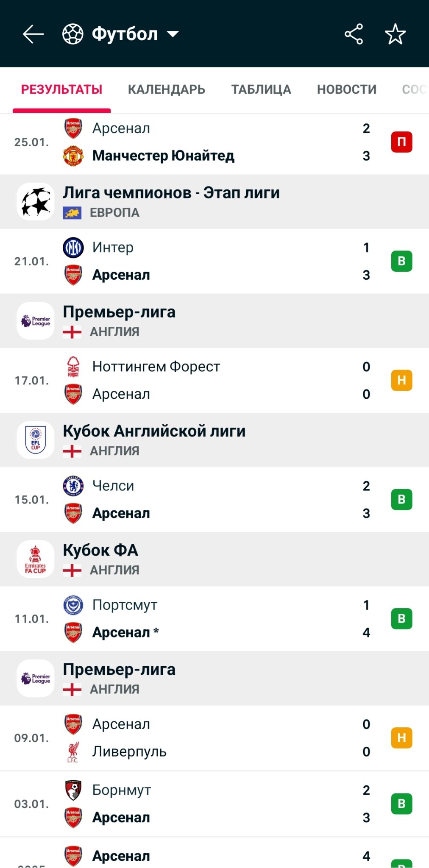Tap the back arrow icon
Viewport: 429px width, 868px height.
tap(33, 34)
